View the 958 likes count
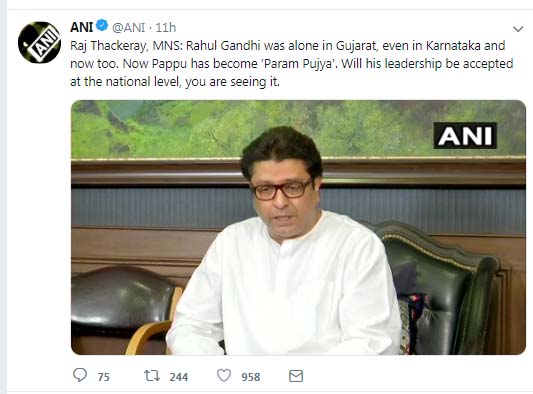This screenshot has width=533, height=394. [251, 377]
